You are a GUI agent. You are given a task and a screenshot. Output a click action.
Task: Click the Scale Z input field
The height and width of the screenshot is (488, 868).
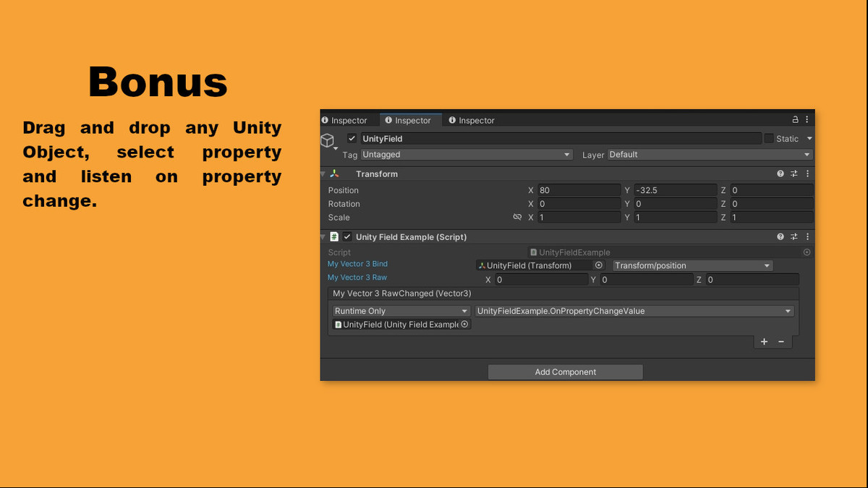(x=772, y=217)
